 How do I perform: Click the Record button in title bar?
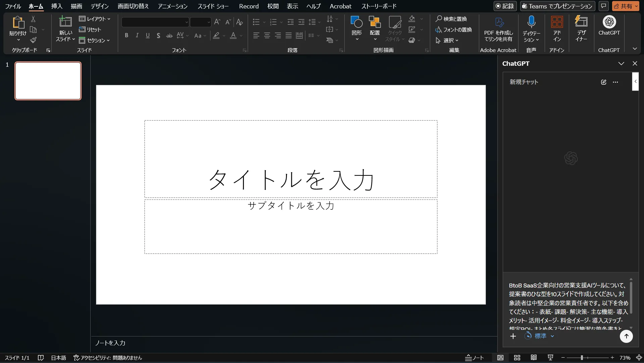505,6
